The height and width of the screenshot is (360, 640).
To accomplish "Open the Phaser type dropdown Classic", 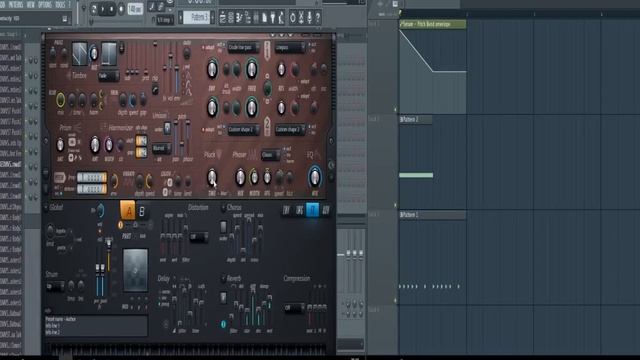I will [271, 155].
